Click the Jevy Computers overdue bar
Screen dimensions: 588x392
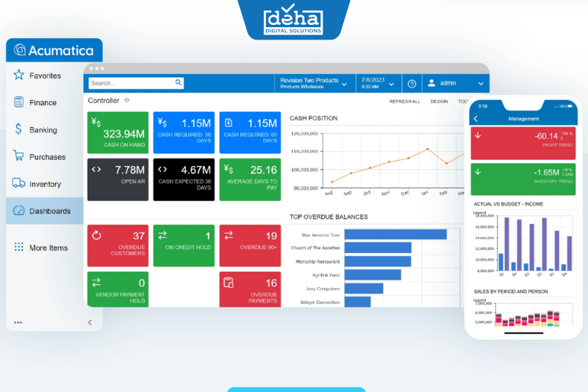[364, 288]
